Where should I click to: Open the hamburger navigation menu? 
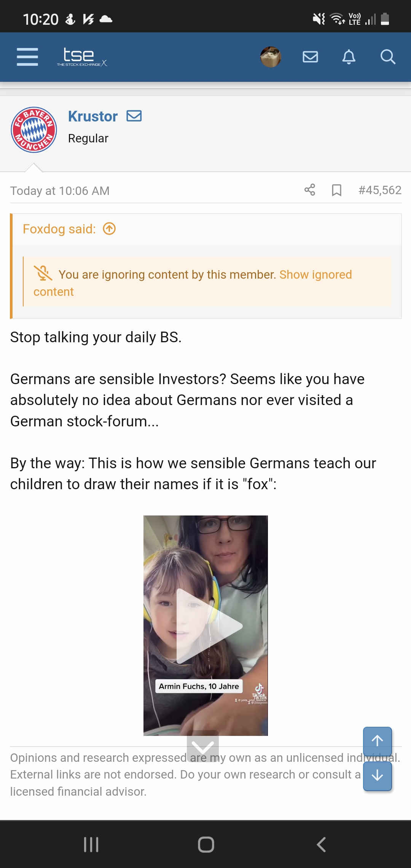pos(27,57)
